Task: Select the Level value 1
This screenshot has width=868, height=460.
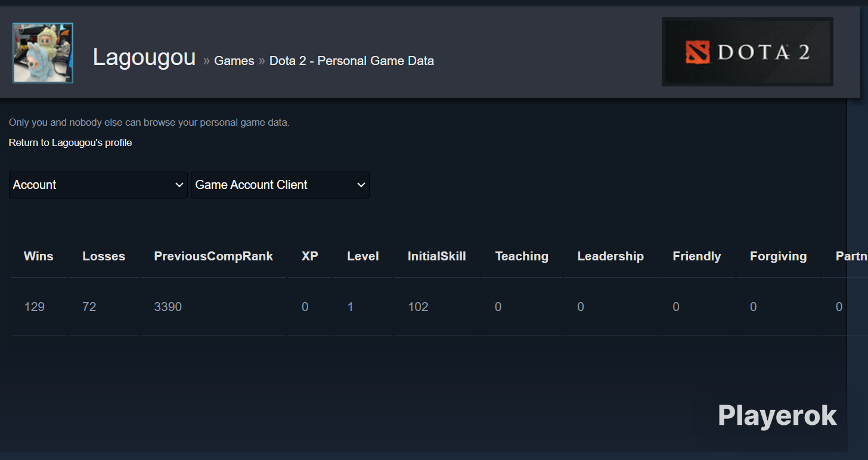Action: click(351, 307)
